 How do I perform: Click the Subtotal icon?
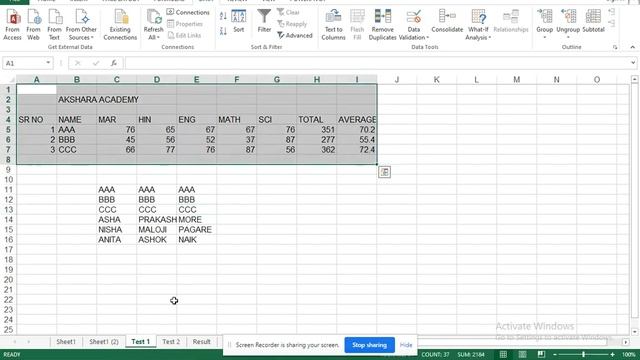(593, 21)
